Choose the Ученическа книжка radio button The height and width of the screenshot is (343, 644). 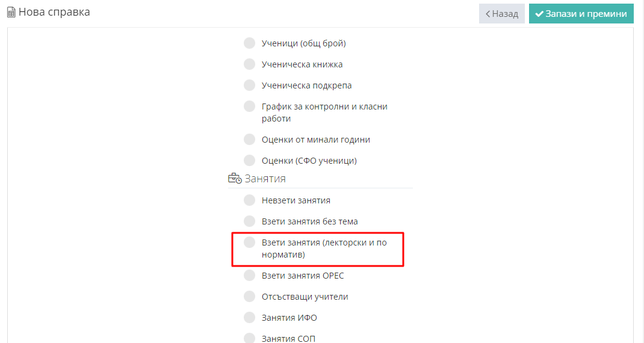(x=249, y=64)
